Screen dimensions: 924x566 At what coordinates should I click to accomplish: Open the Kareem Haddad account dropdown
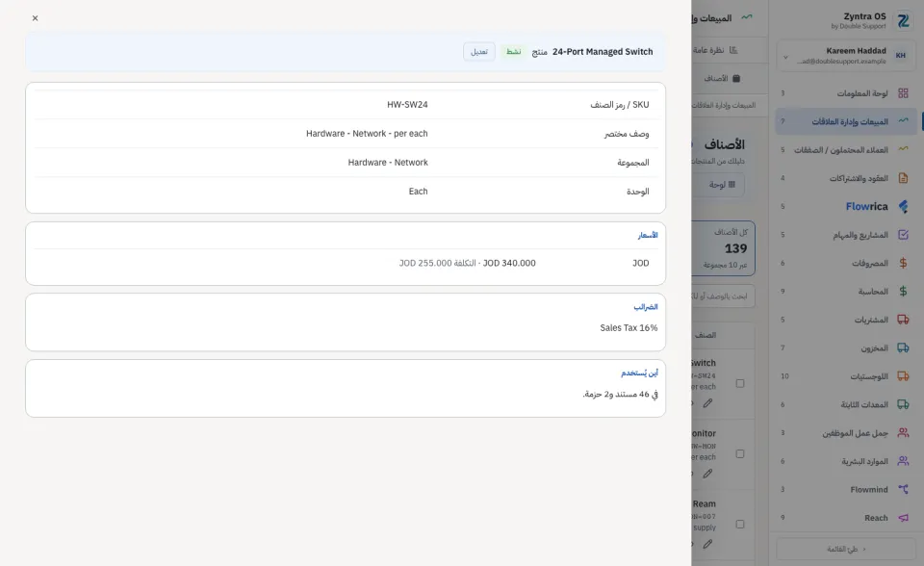[x=846, y=56]
